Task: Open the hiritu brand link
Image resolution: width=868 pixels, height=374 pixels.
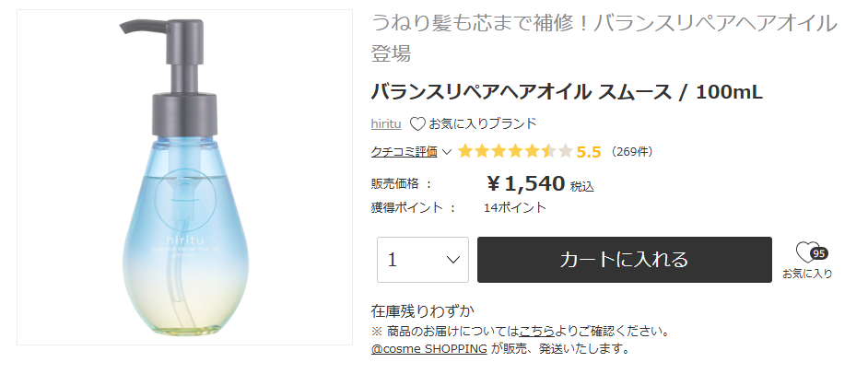Action: [385, 123]
